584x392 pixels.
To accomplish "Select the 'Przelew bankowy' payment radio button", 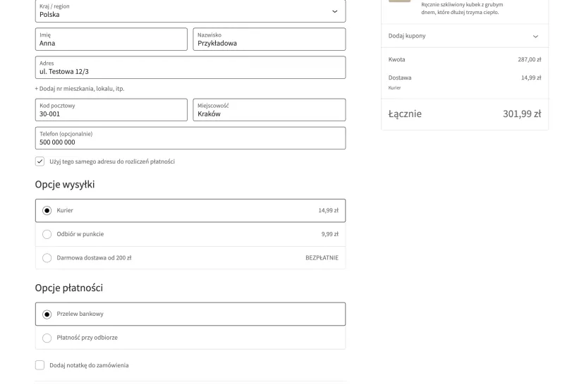I will coord(47,314).
